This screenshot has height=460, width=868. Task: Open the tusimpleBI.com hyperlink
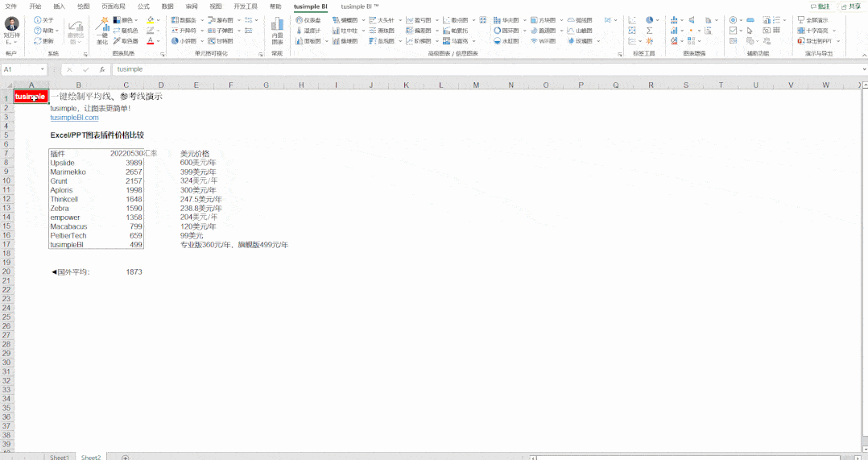(74, 118)
